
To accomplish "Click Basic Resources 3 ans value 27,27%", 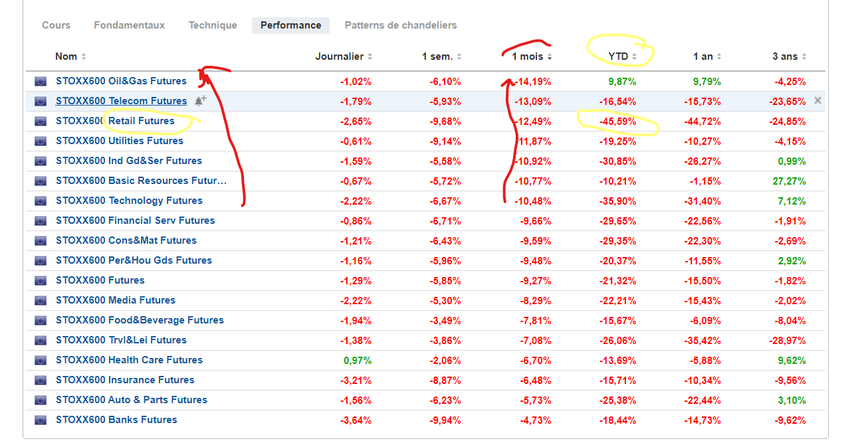I will tap(789, 181).
